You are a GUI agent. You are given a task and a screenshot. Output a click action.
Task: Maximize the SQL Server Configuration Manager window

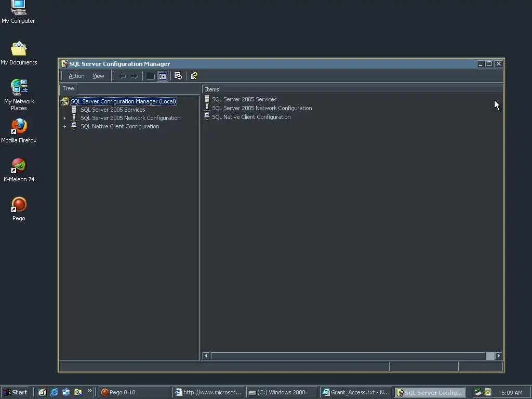click(489, 64)
